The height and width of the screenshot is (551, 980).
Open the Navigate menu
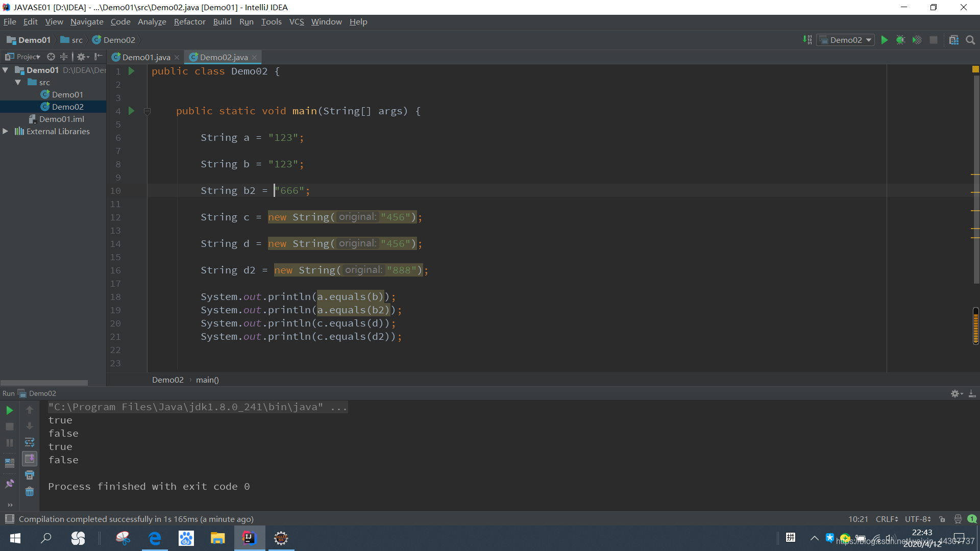point(87,21)
